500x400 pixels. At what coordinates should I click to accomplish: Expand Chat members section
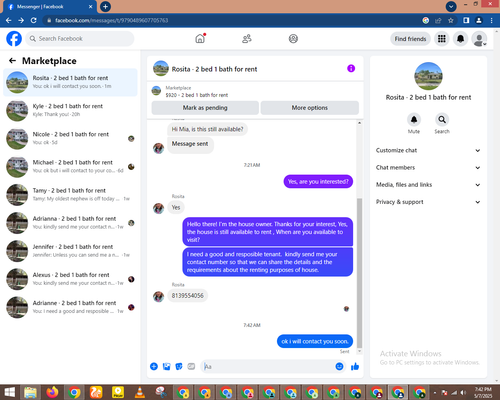click(428, 167)
